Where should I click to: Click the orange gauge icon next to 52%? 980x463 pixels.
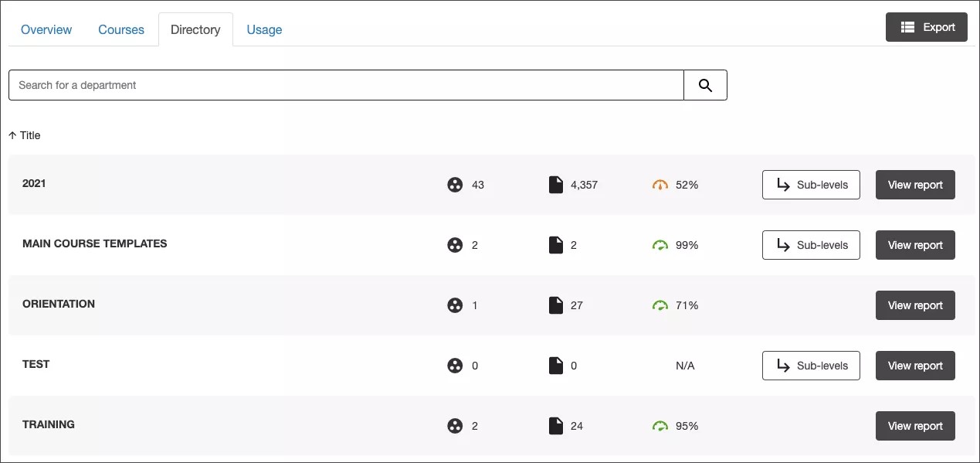660,185
